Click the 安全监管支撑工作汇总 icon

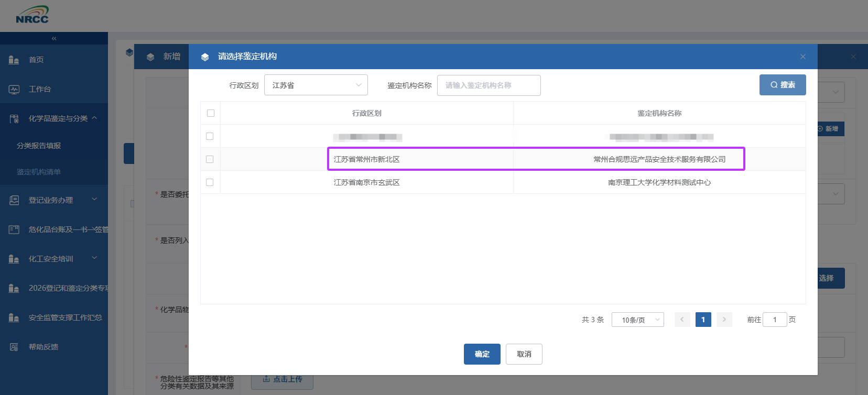(x=14, y=317)
